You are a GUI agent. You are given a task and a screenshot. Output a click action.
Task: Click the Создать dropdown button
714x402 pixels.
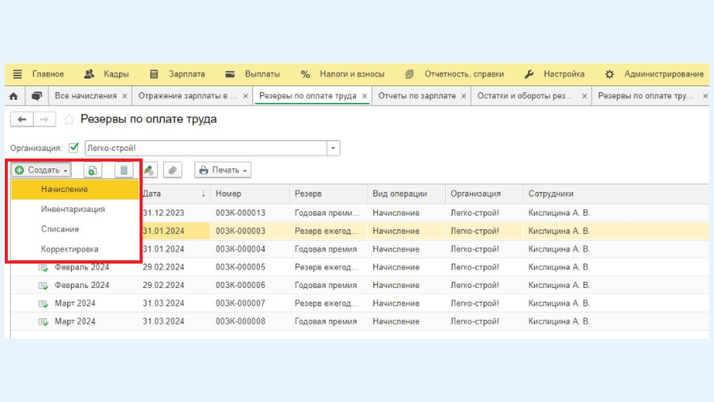click(42, 171)
